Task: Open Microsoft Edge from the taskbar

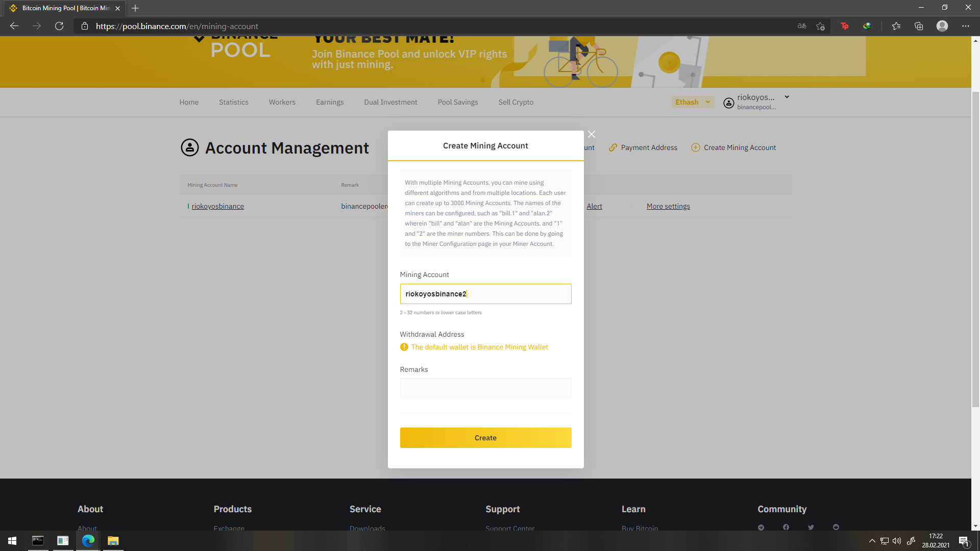Action: coord(88,541)
